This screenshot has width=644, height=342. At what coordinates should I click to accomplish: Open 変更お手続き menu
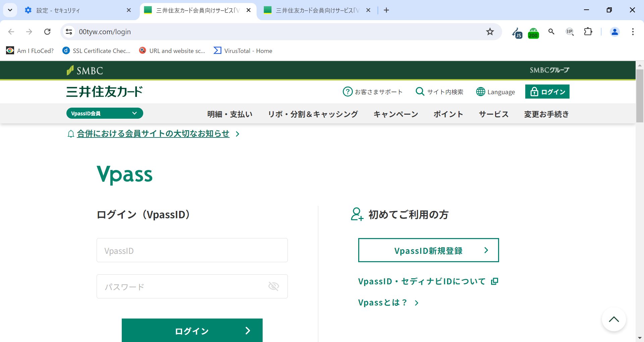pyautogui.click(x=547, y=114)
